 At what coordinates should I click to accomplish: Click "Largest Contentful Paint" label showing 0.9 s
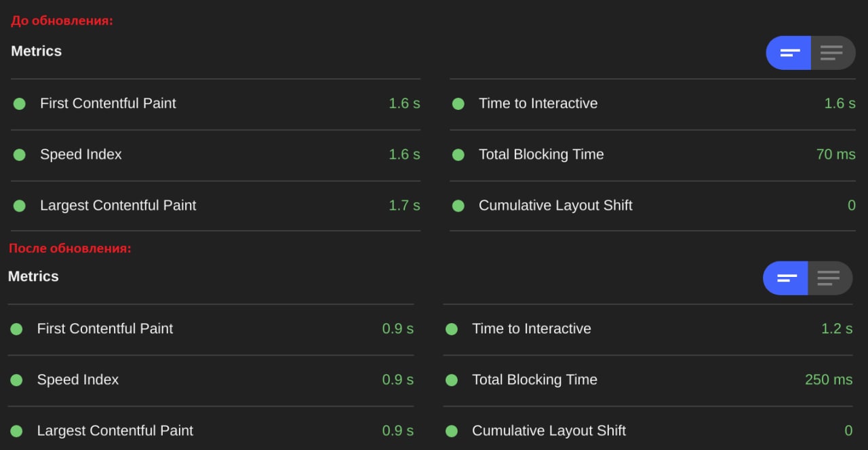(115, 431)
